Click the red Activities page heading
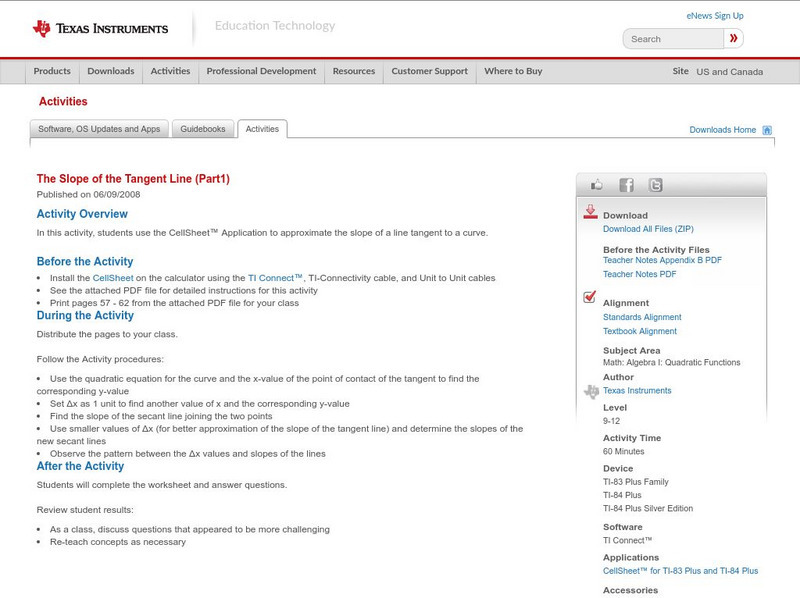Screen dimensions: 800x598 [63, 102]
